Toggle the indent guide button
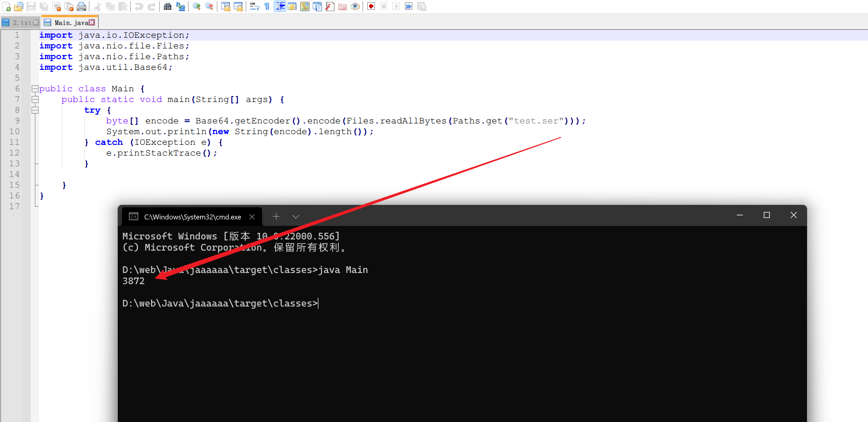868x422 pixels. pos(280,7)
